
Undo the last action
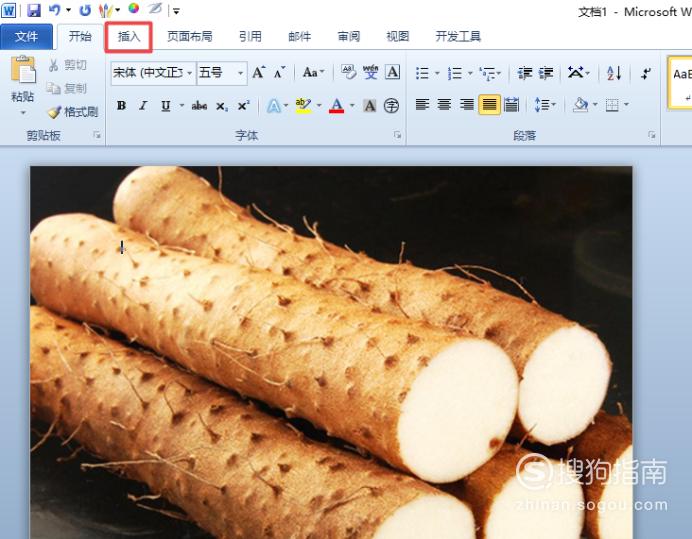55,9
